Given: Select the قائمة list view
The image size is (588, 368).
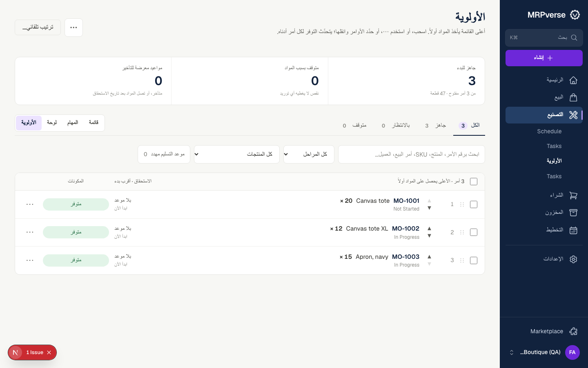Looking at the screenshot, I should coord(94,123).
